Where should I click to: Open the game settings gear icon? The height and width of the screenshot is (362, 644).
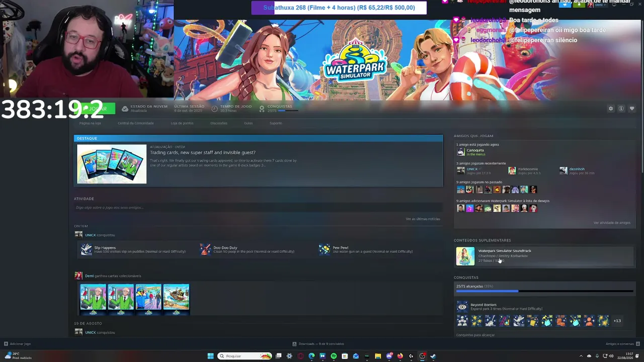(x=611, y=109)
